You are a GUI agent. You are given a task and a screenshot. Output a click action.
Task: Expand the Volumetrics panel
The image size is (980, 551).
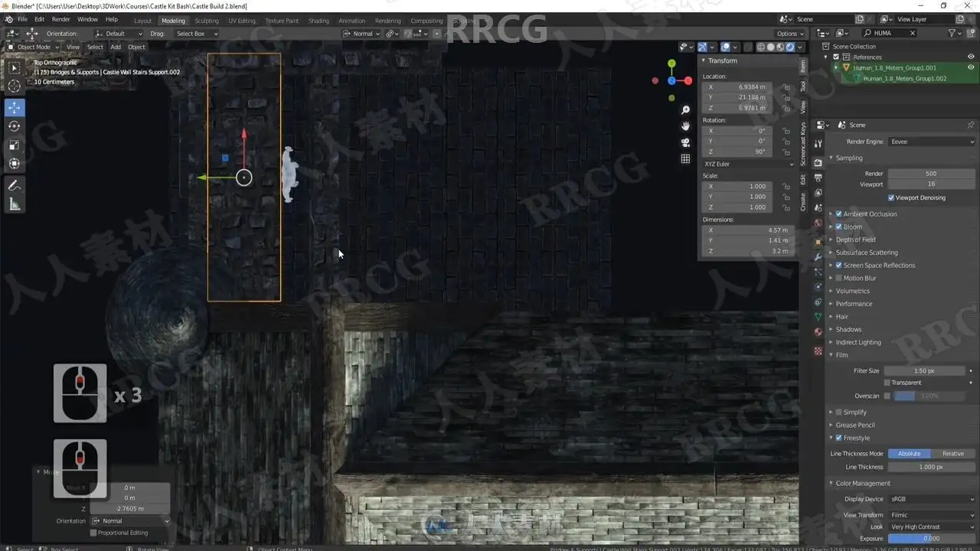(852, 291)
